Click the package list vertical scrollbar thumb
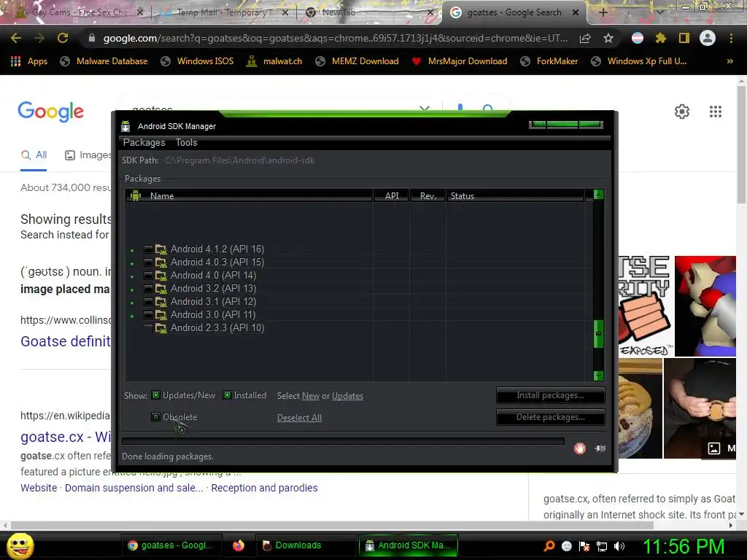The height and width of the screenshot is (560, 747). coord(599,334)
